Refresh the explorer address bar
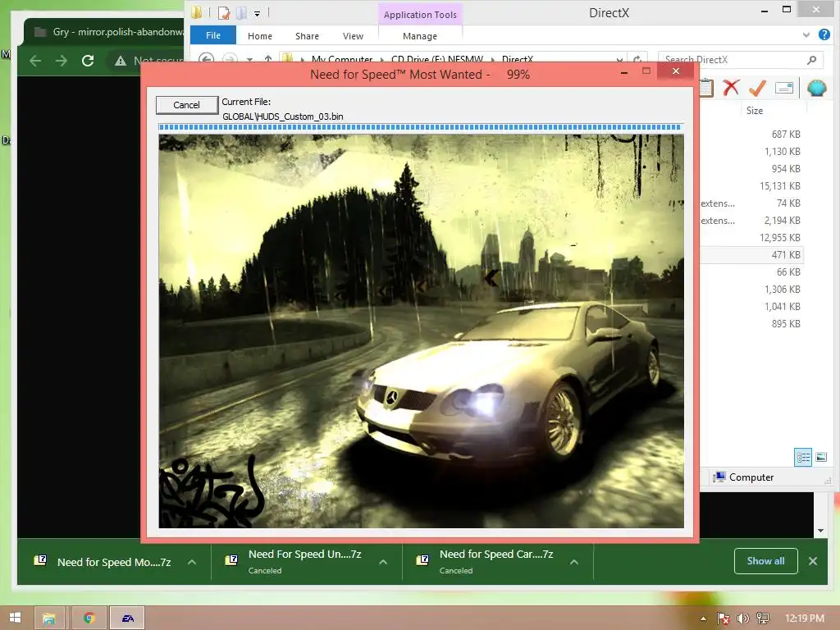Viewport: 840px width, 630px height. (x=637, y=59)
